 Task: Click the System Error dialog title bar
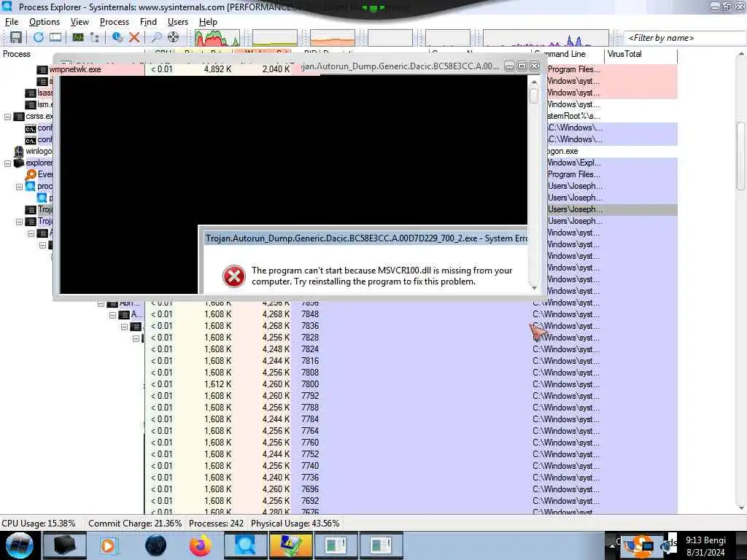pos(366,238)
